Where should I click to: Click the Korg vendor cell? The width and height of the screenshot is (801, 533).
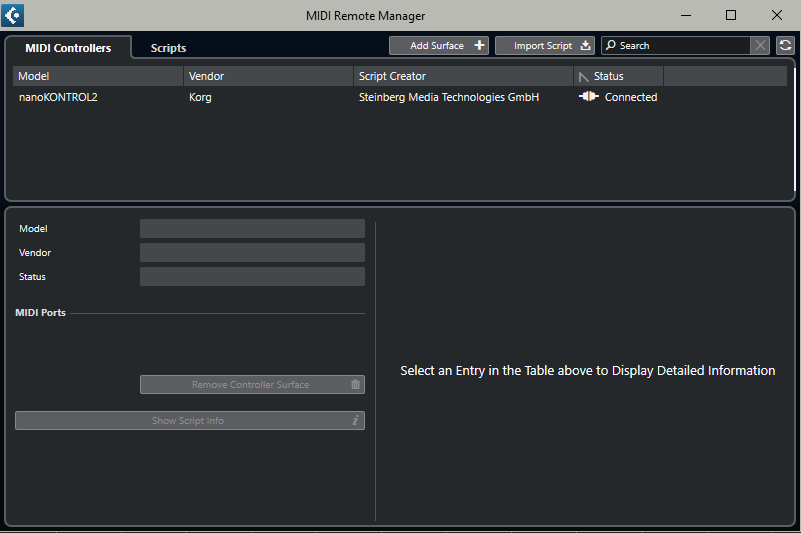point(200,97)
